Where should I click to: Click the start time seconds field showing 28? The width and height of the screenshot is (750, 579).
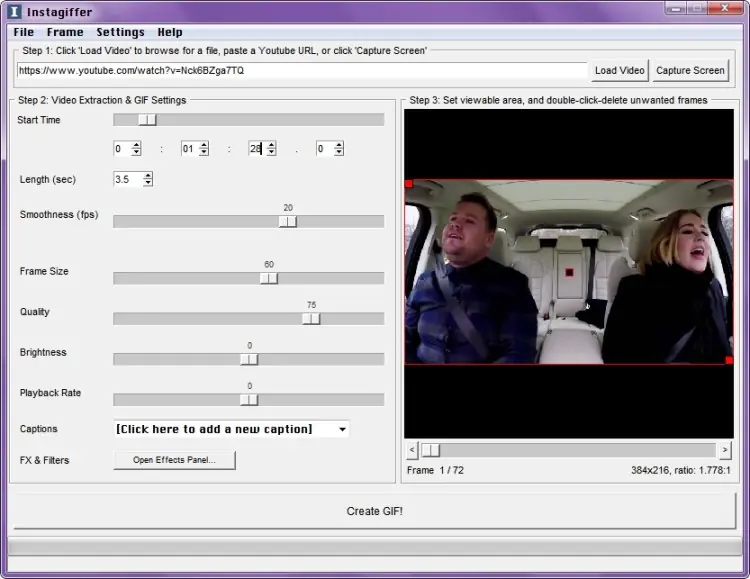(x=258, y=148)
